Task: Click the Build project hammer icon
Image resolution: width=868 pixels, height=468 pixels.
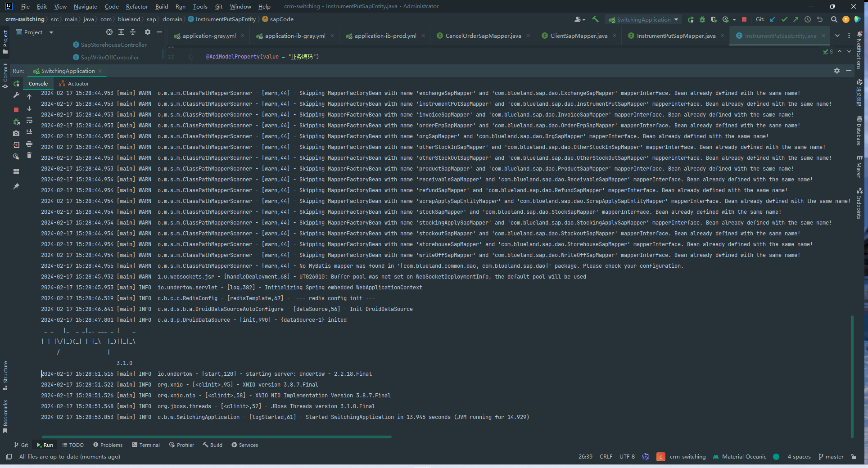Action: coord(595,19)
